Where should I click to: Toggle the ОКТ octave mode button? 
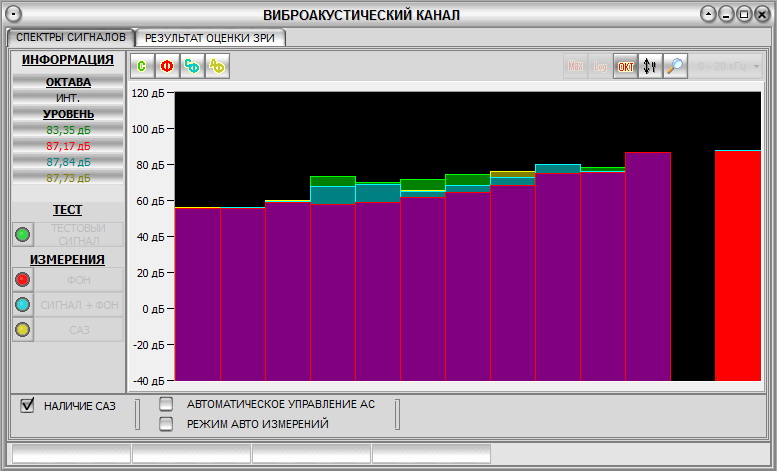[626, 67]
